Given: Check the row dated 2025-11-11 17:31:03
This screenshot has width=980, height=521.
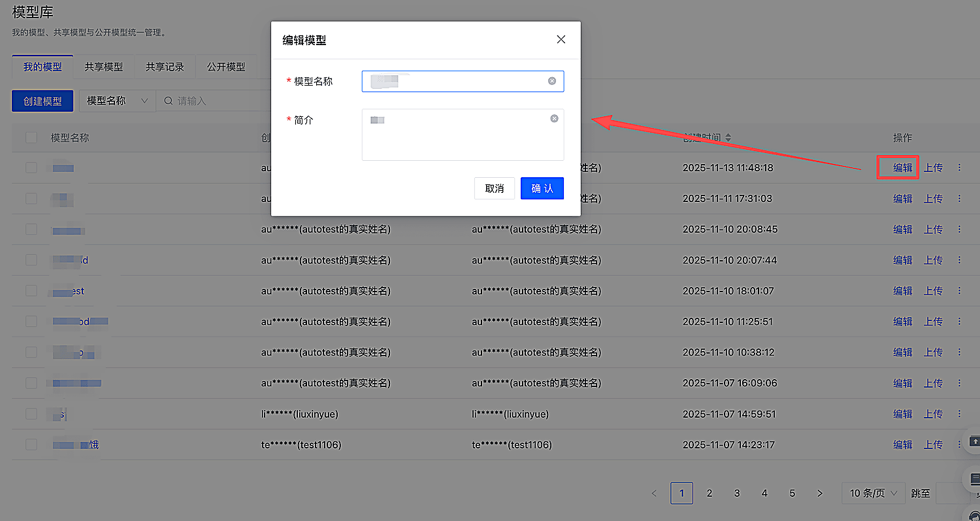Looking at the screenshot, I should click(x=31, y=199).
